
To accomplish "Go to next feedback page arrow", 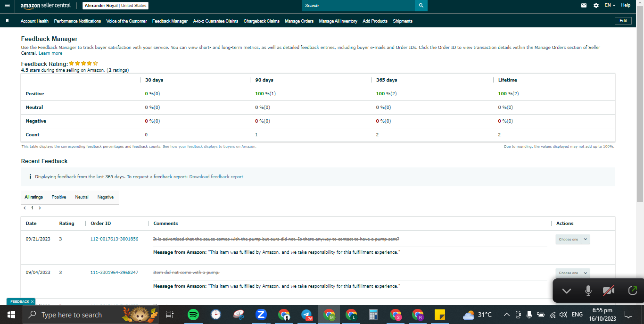I will 40,208.
